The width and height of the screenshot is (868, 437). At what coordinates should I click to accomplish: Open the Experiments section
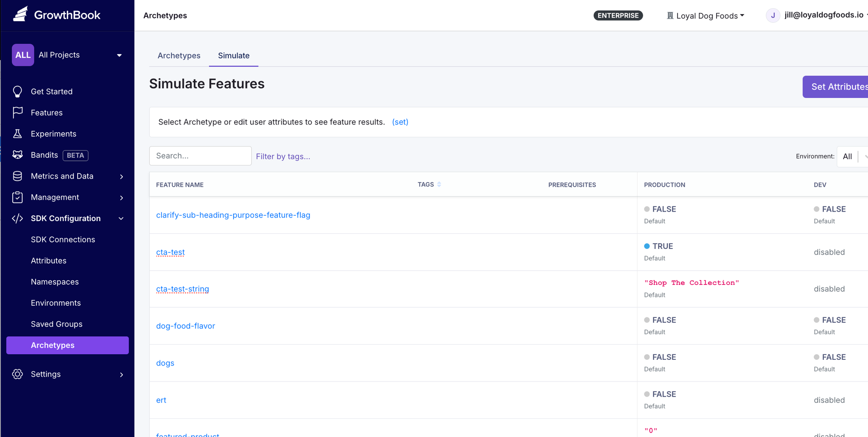click(53, 134)
